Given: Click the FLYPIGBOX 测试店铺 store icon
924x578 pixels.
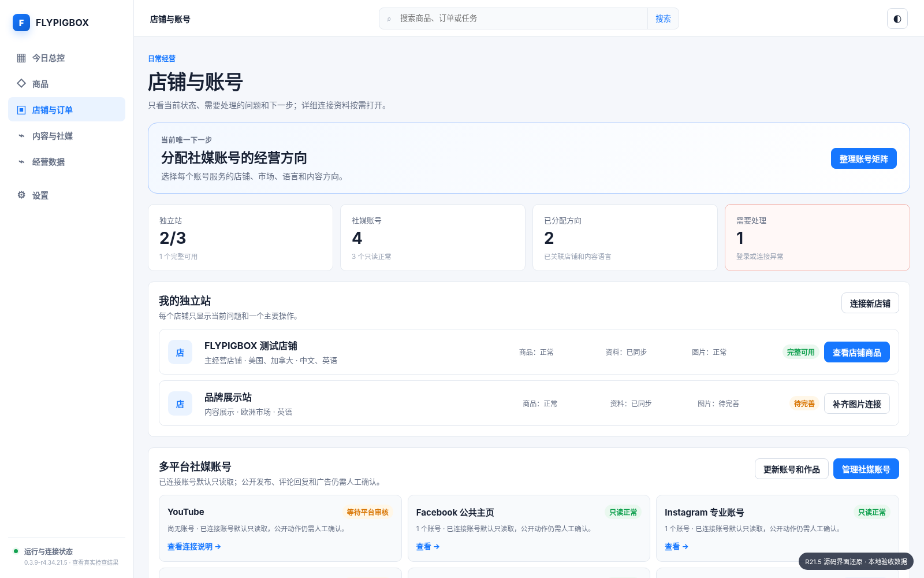Looking at the screenshot, I should [x=180, y=352].
